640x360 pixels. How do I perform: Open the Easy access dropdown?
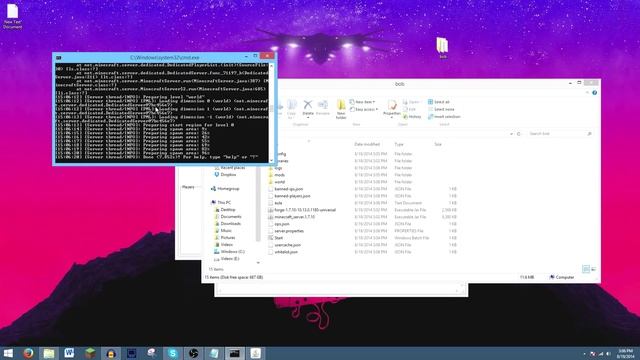(364, 109)
